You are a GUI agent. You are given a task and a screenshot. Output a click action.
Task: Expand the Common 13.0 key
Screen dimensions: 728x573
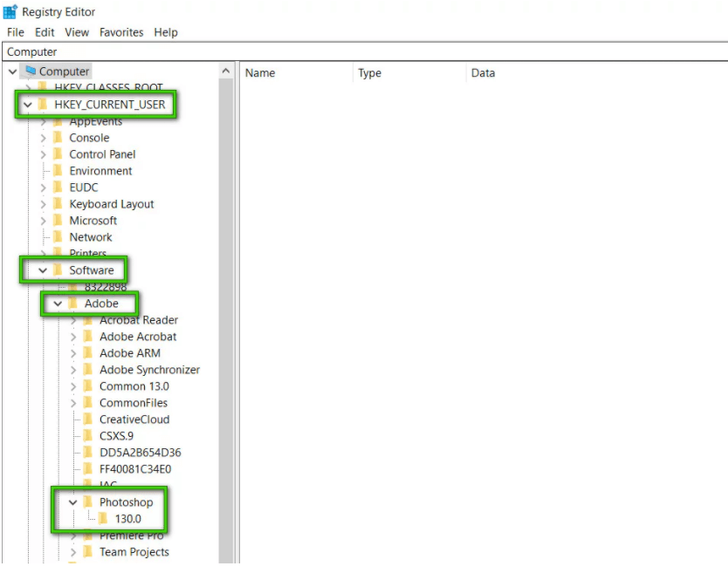pos(73,386)
